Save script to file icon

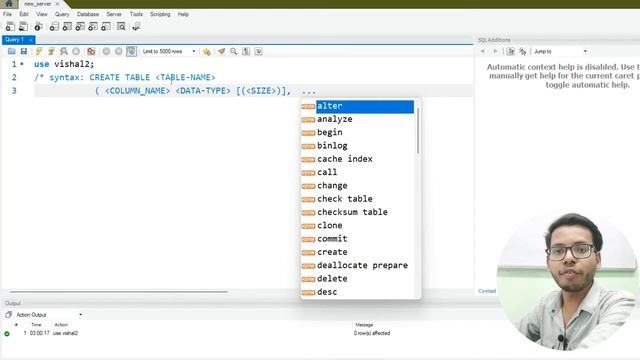pyautogui.click(x=24, y=51)
